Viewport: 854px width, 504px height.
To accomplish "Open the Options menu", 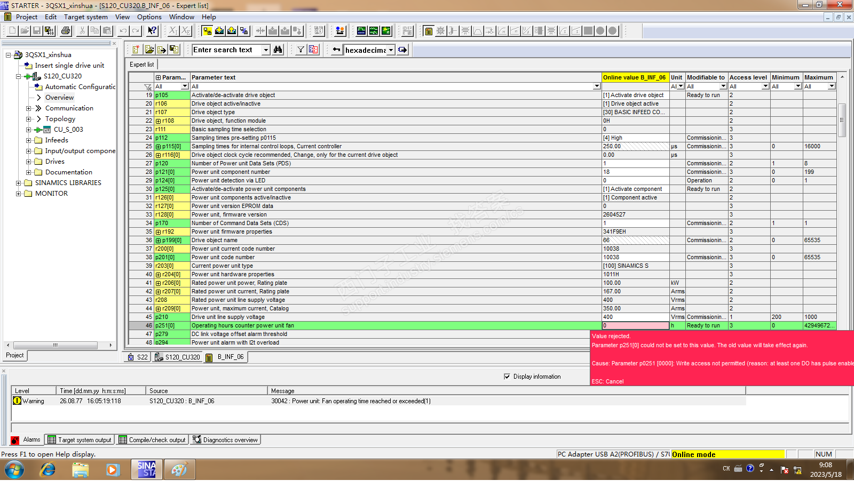I will point(149,17).
